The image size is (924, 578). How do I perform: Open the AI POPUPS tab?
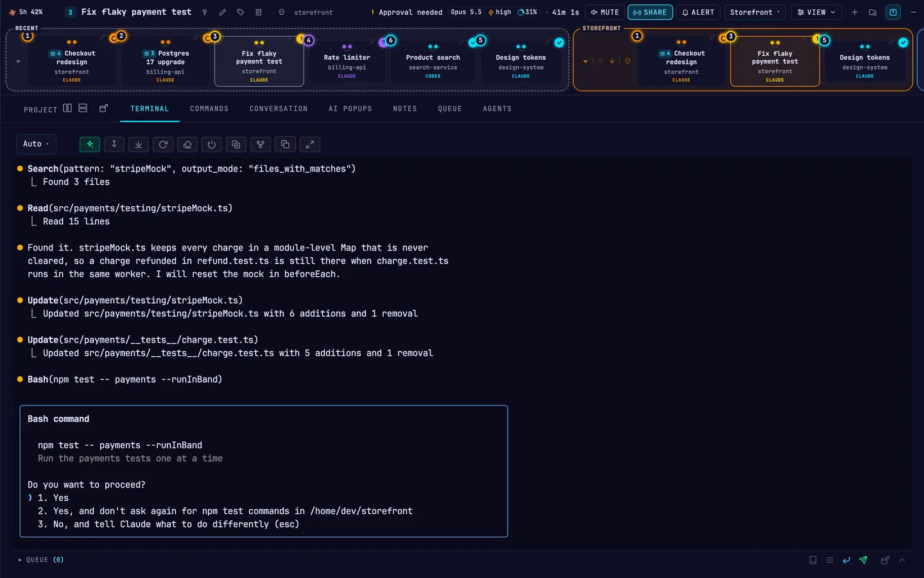(350, 109)
